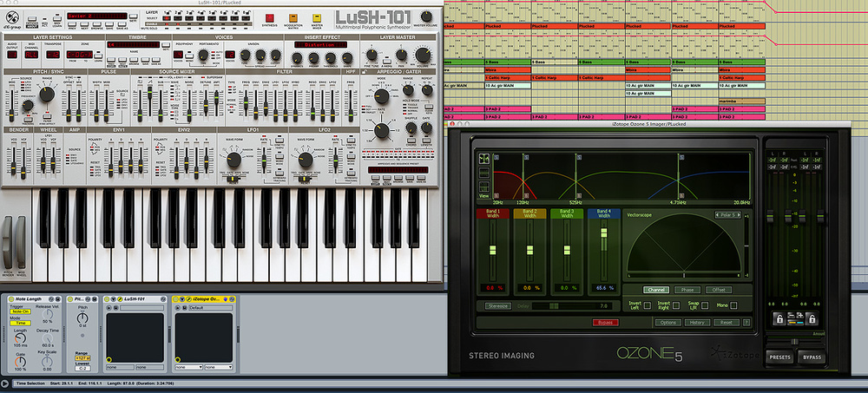868x393 pixels.
Task: Toggle the Invert Right checkbox in Ozone
Action: click(x=676, y=305)
